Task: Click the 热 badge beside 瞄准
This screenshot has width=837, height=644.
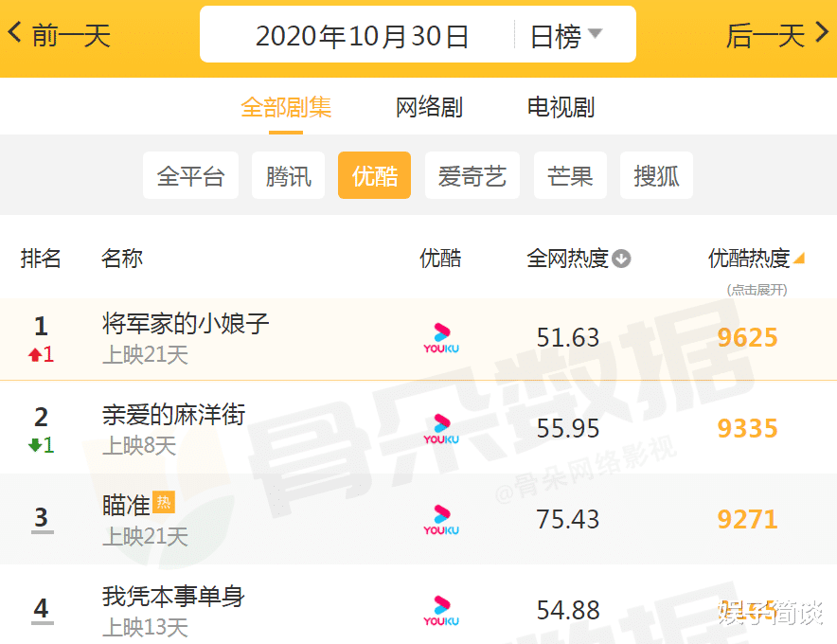Action: pos(163,503)
